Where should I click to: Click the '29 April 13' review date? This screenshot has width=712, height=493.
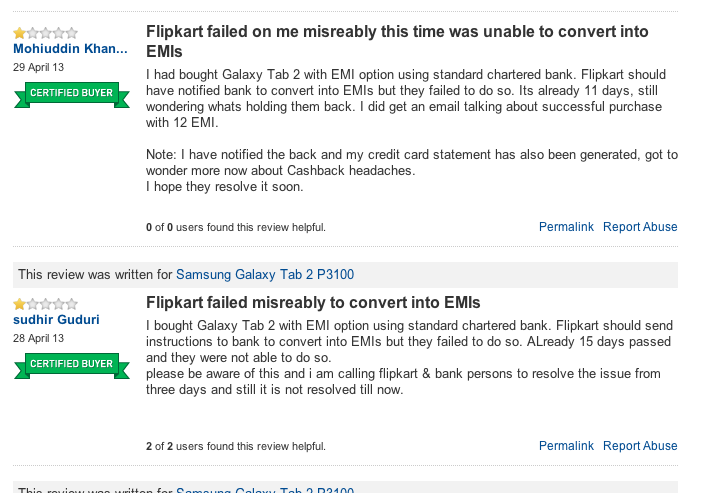click(39, 67)
